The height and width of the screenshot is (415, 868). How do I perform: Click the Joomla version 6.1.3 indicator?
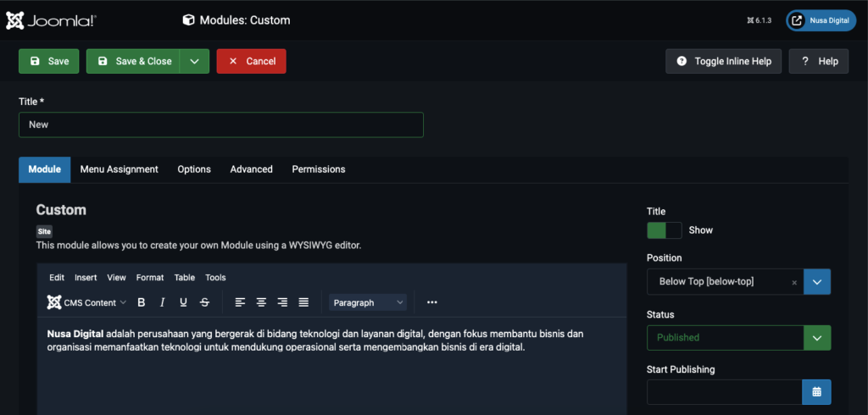(759, 20)
